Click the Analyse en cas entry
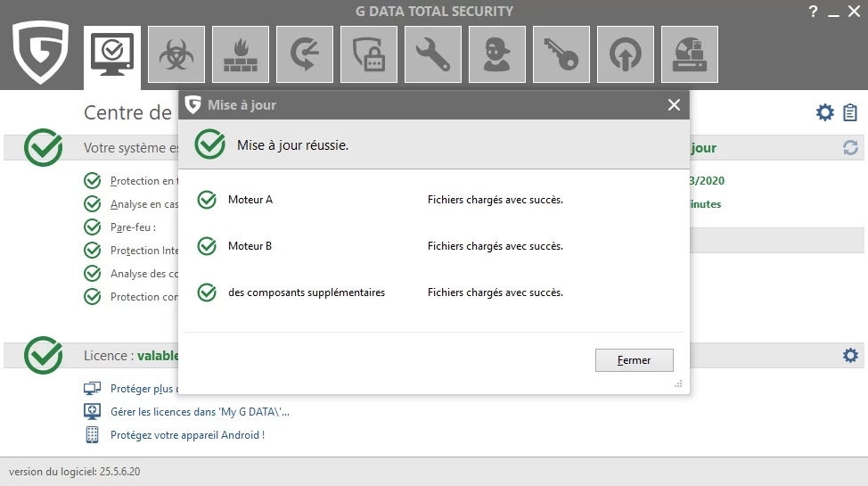This screenshot has height=486, width=868. tap(144, 204)
